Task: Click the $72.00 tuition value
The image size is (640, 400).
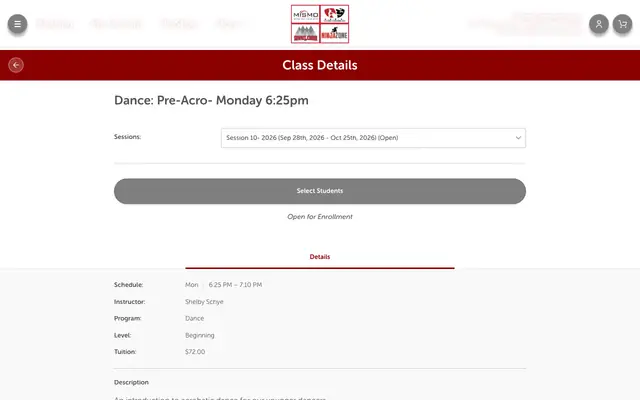Action: [x=195, y=352]
